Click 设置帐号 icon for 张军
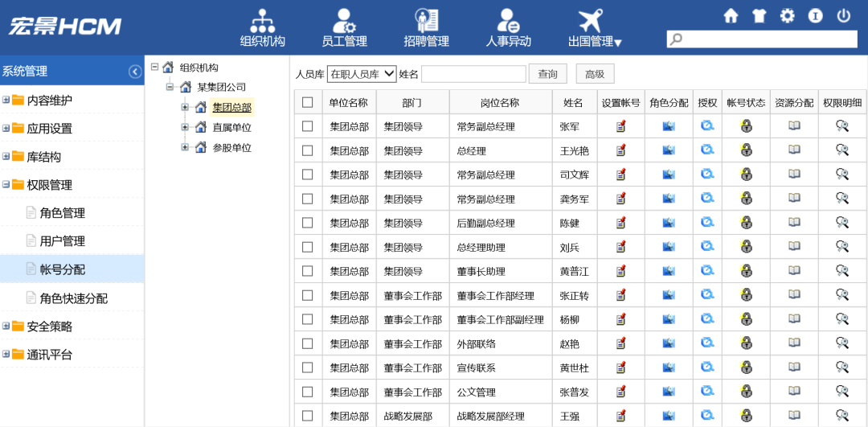The image size is (868, 427). click(621, 127)
